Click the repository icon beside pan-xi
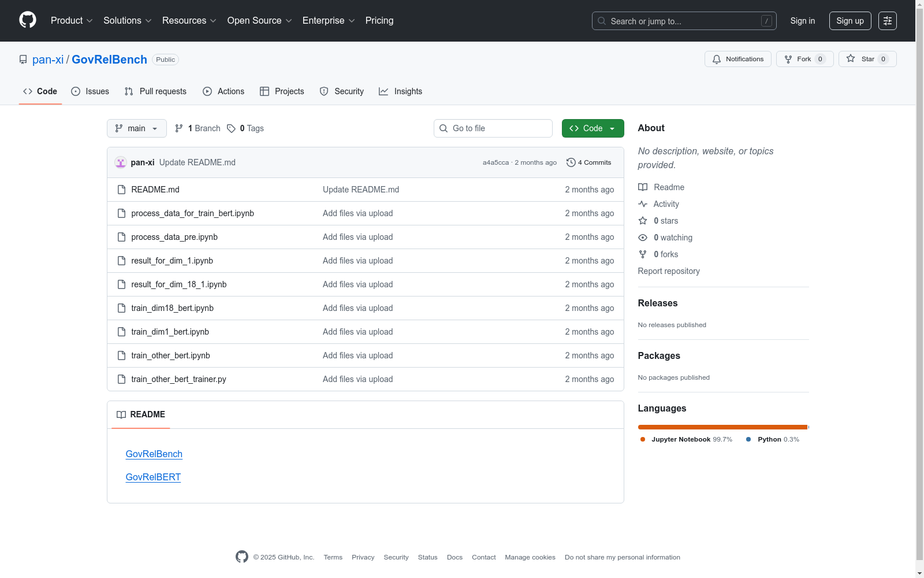This screenshot has width=924, height=578. click(x=23, y=60)
